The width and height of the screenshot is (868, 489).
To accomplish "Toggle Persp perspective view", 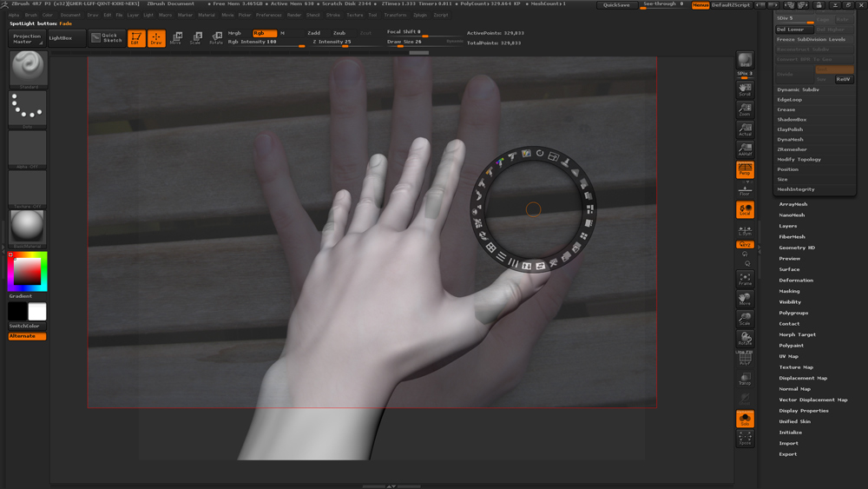I will click(x=745, y=169).
